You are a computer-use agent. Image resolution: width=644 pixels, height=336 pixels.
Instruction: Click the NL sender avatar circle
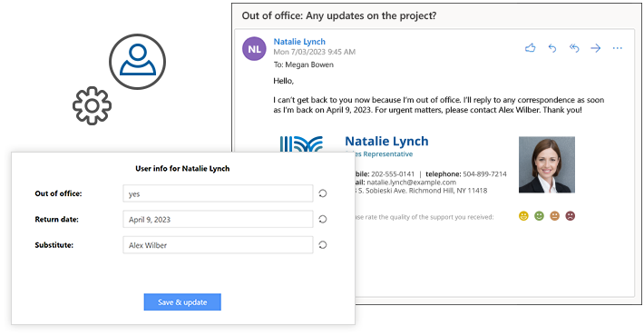coord(254,48)
